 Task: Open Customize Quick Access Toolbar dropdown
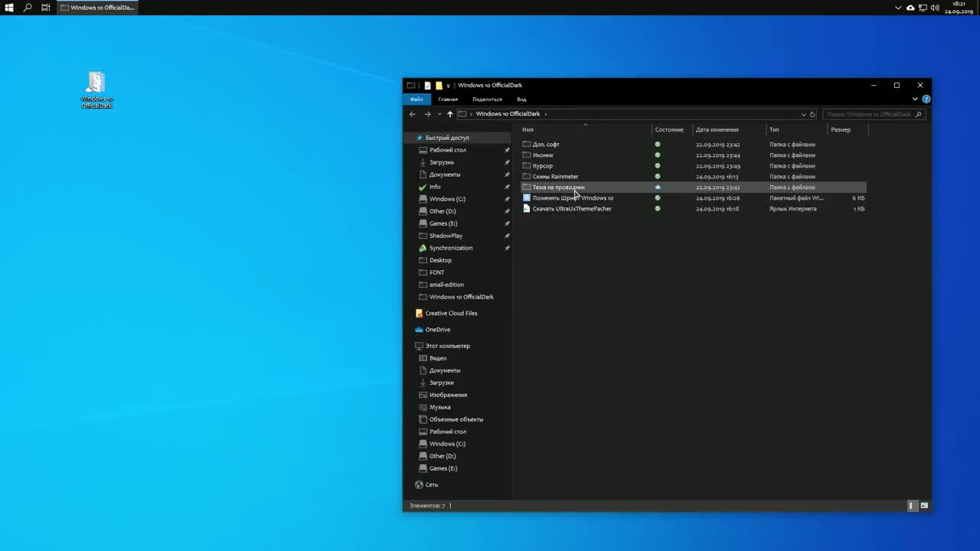[x=449, y=85]
